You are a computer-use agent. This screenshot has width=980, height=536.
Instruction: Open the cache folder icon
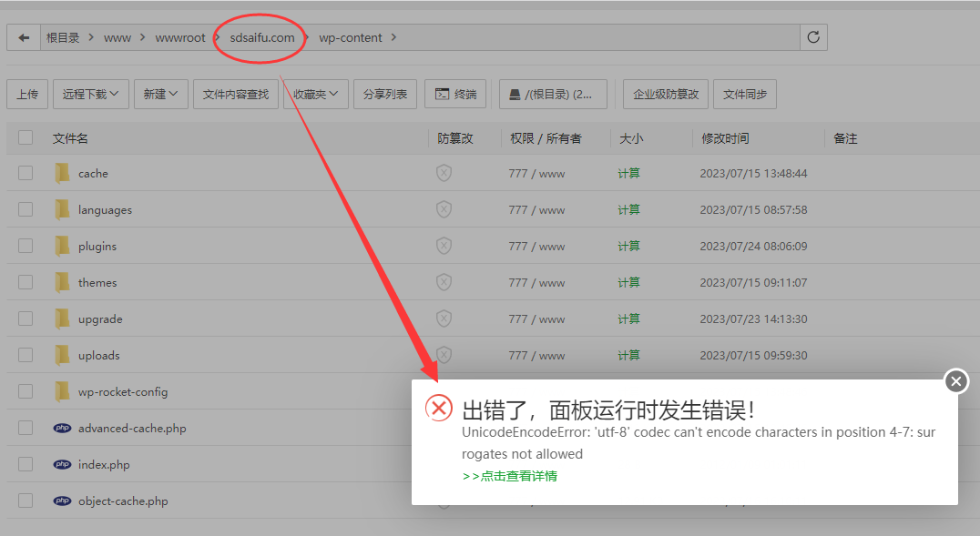click(x=62, y=173)
